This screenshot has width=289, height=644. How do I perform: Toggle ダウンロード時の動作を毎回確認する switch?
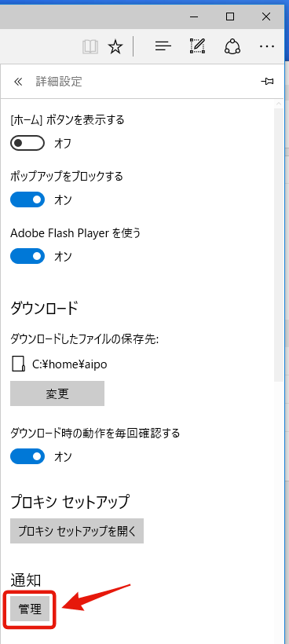27,456
